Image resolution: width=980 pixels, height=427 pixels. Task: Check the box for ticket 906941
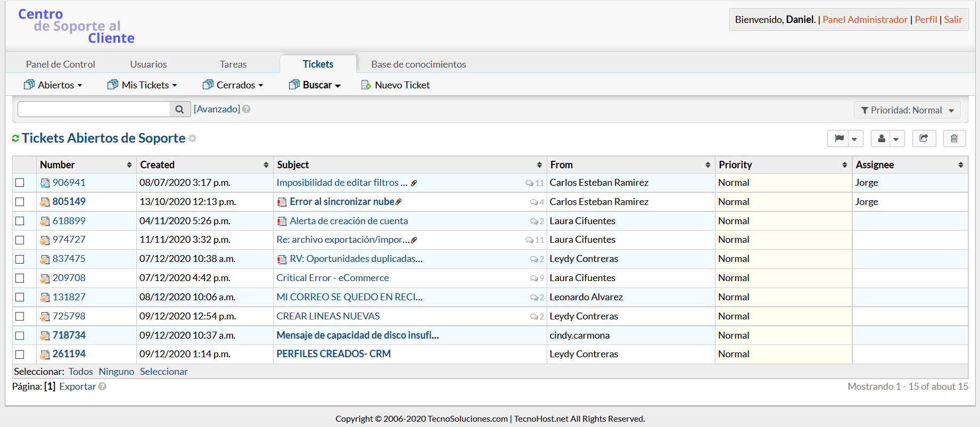(20, 183)
